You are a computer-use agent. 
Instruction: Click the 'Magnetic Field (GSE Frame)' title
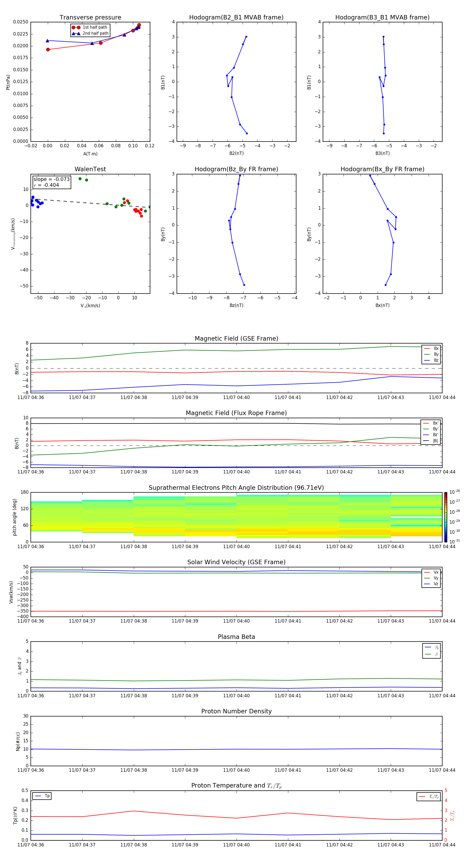click(236, 339)
